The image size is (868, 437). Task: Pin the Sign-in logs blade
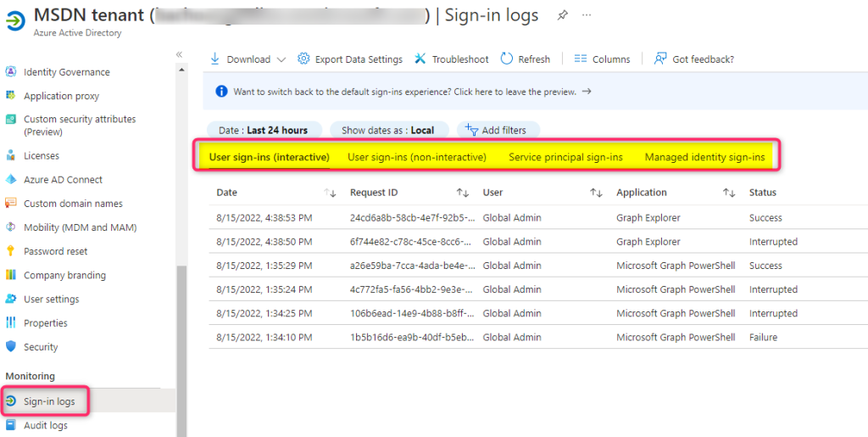563,15
